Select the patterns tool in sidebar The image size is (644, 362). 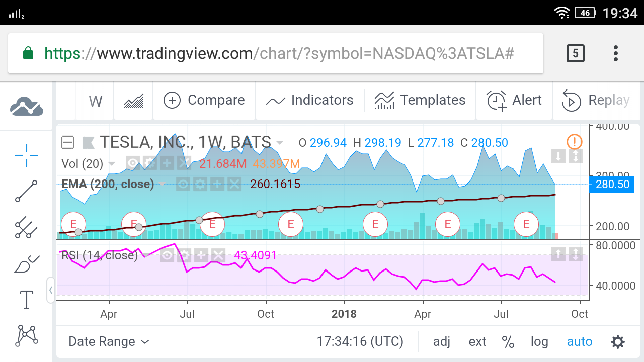pos(27,335)
